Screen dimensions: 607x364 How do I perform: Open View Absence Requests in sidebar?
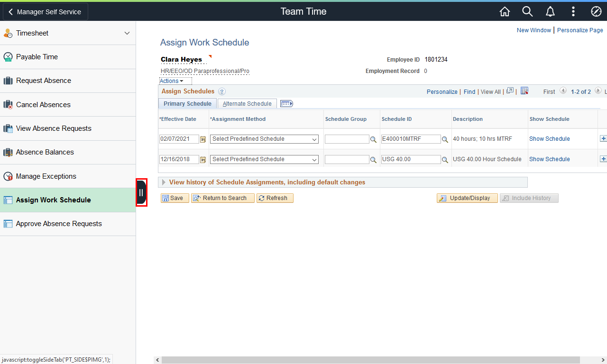[x=68, y=128]
